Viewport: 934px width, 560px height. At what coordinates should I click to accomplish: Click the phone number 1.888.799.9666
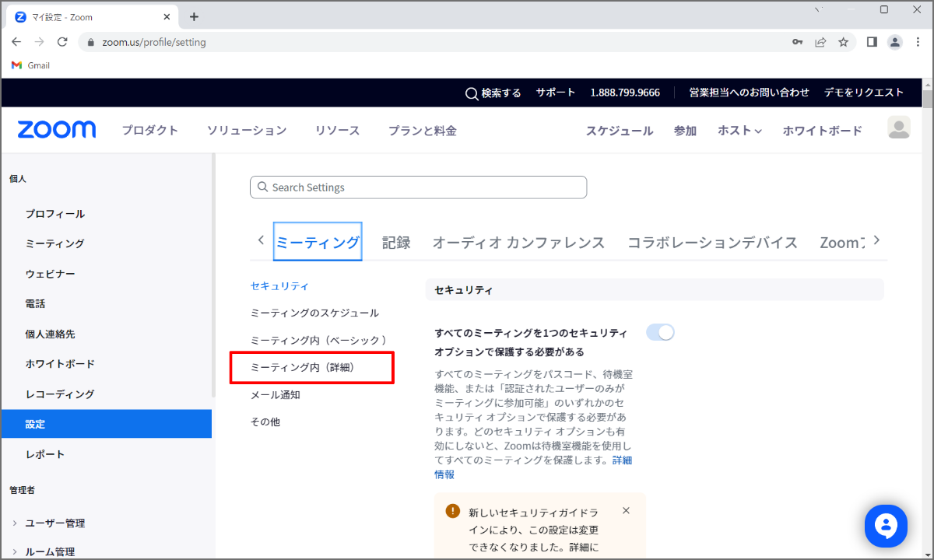point(625,93)
